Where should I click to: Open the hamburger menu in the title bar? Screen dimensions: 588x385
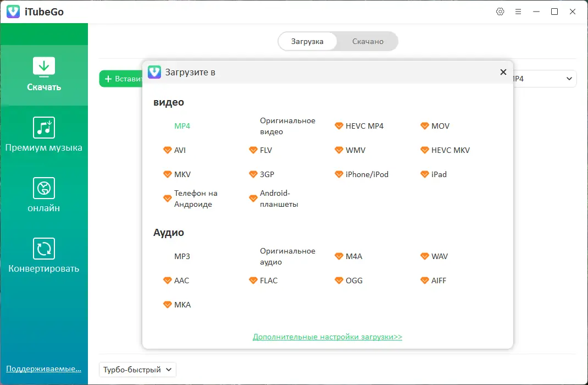coord(518,12)
